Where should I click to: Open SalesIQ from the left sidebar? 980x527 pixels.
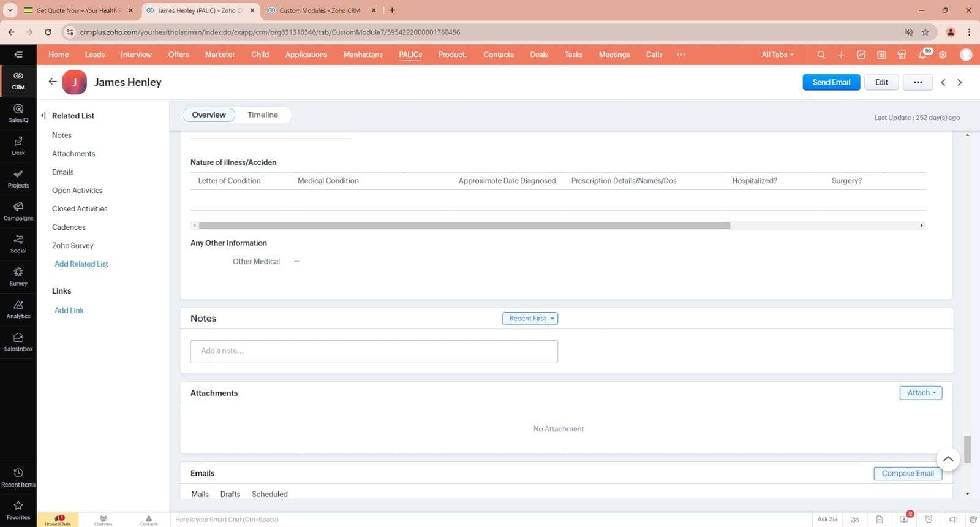pos(18,113)
